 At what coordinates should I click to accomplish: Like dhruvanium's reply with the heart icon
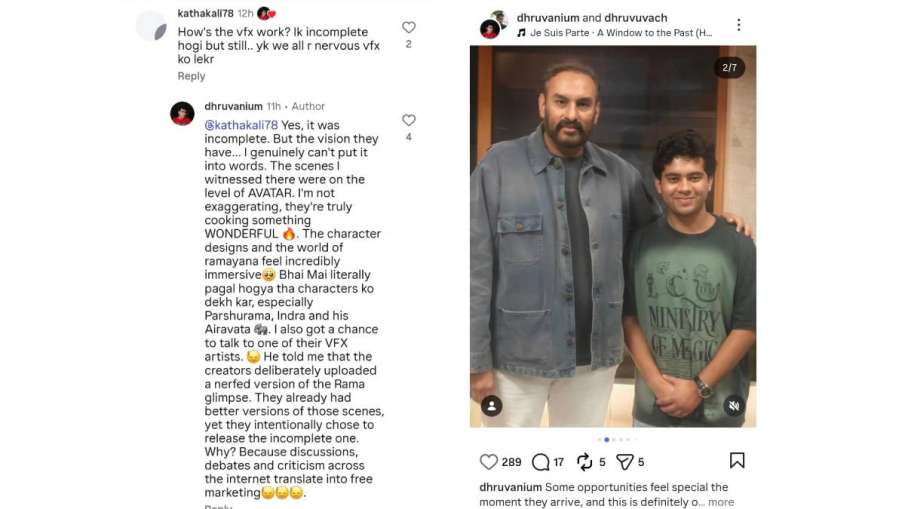pos(409,120)
